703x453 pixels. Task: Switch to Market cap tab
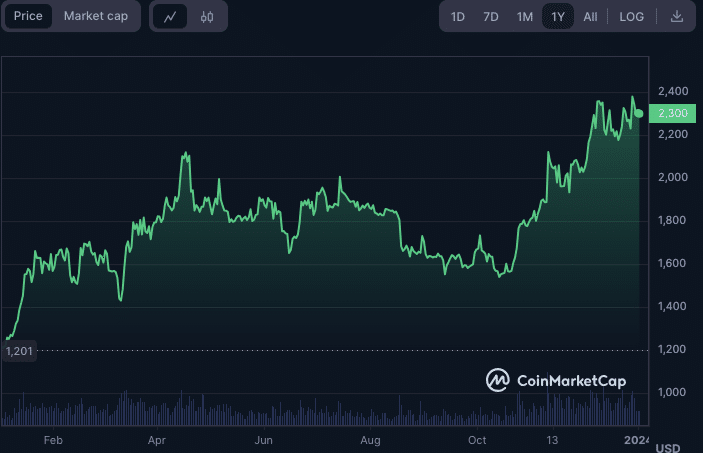point(96,16)
